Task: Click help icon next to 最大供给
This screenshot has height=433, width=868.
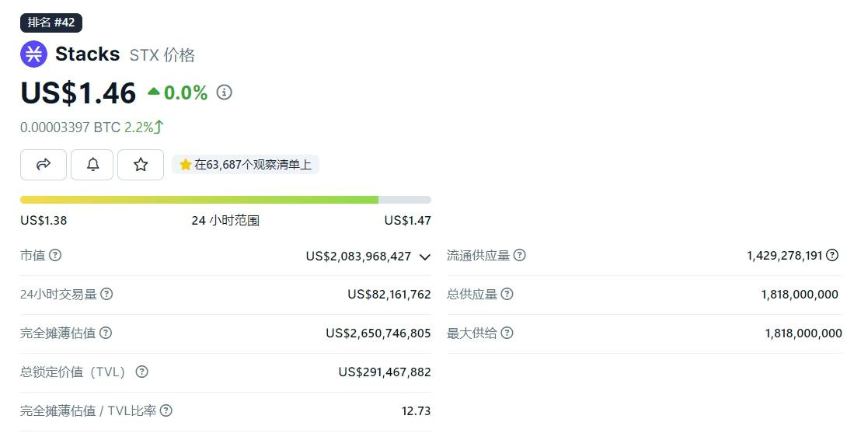Action: tap(507, 333)
